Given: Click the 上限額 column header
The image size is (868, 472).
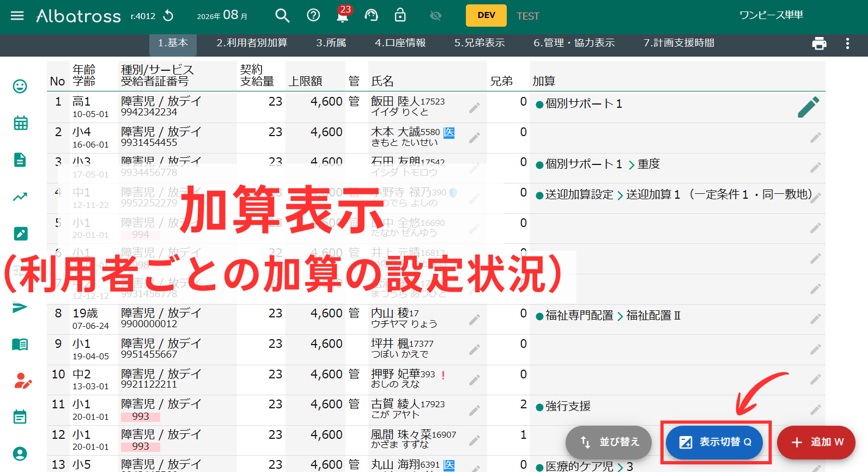Looking at the screenshot, I should tap(305, 81).
